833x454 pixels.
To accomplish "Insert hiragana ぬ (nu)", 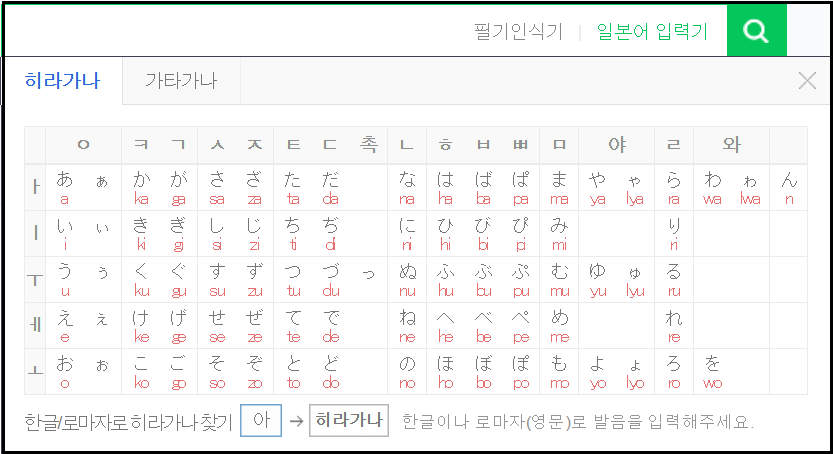I will (x=407, y=280).
